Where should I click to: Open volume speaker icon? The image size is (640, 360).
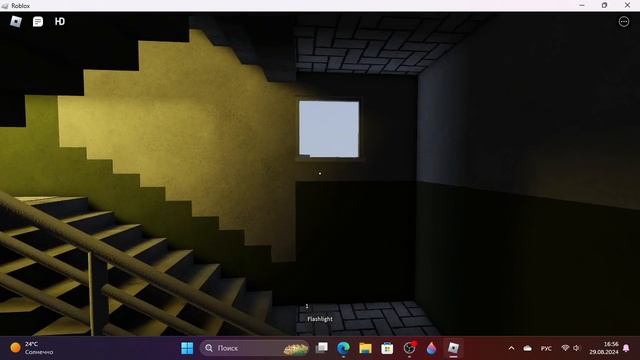[x=576, y=348]
